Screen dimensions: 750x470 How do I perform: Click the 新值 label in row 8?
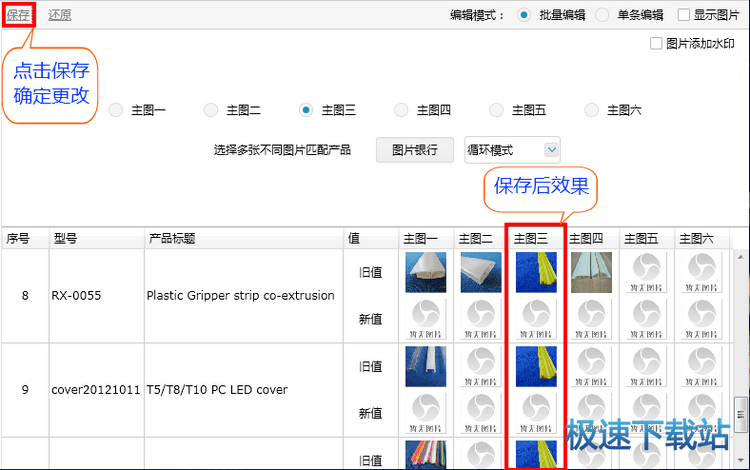371,319
